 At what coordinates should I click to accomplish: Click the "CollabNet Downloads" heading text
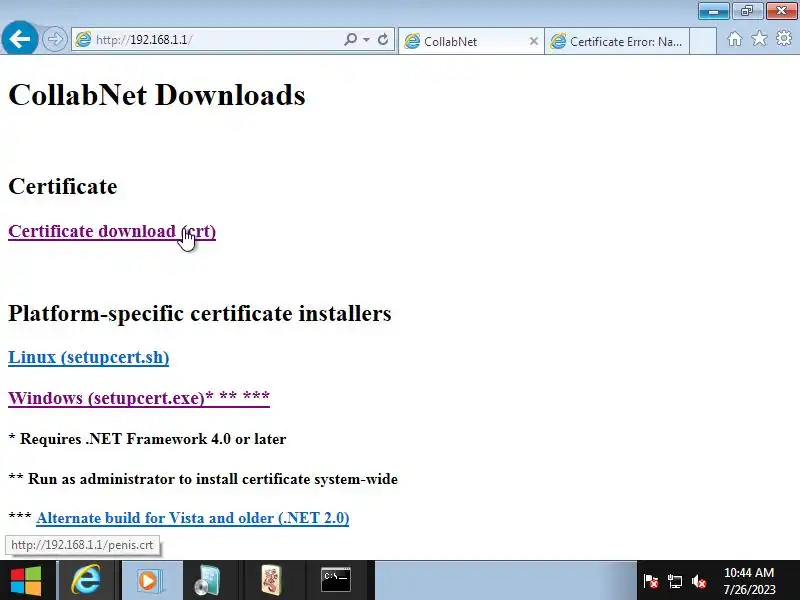[157, 95]
